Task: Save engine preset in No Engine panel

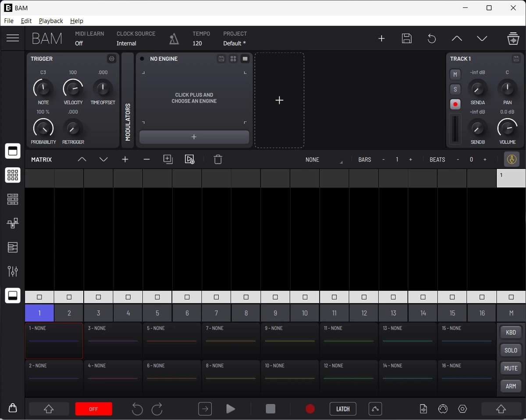Action: (x=221, y=59)
